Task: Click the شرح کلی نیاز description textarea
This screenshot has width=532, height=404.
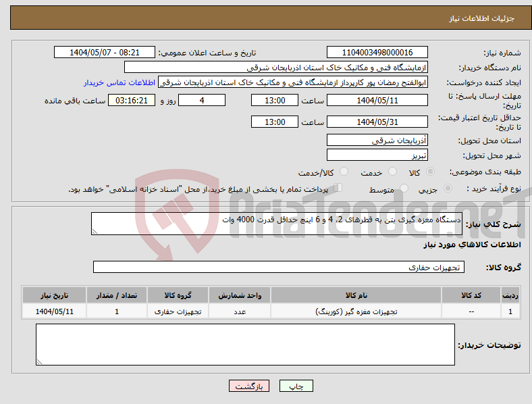Action: [277, 224]
